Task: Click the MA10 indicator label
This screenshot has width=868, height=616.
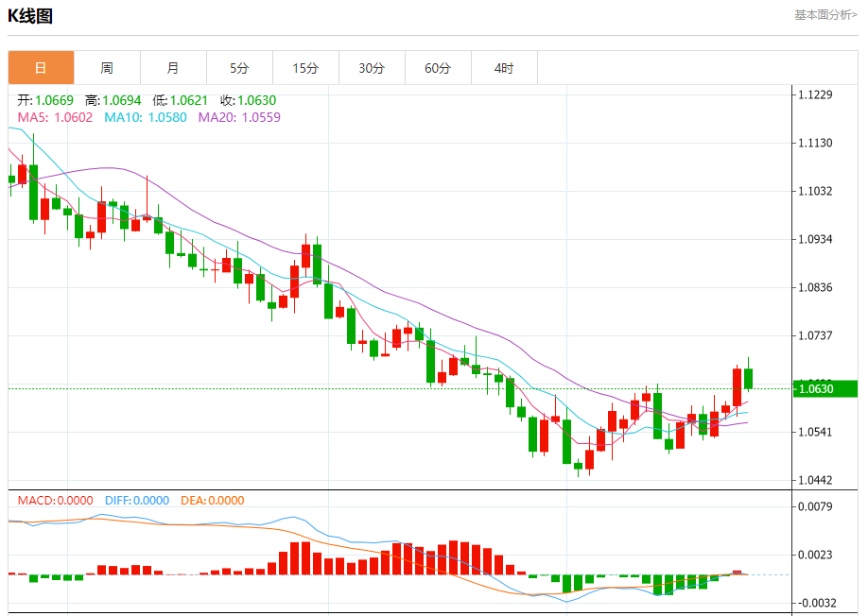Action: tap(146, 117)
